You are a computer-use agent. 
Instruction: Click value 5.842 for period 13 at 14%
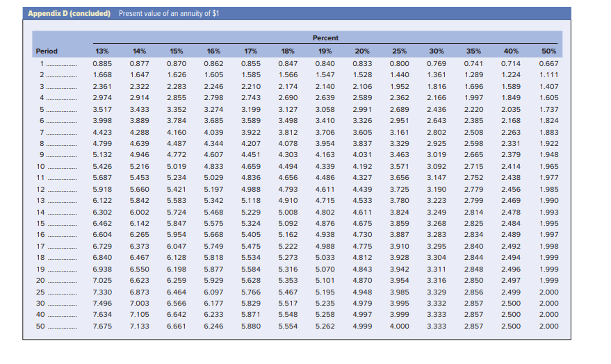pyautogui.click(x=139, y=201)
